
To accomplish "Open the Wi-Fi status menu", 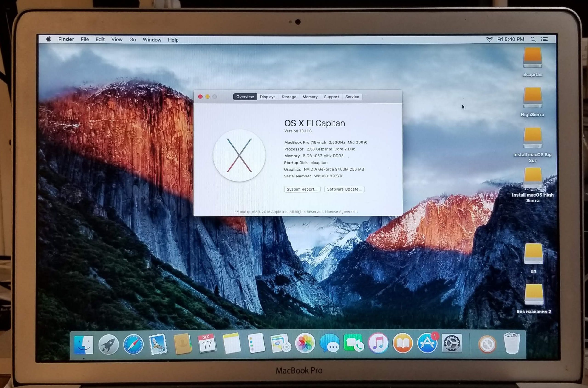I will 489,39.
